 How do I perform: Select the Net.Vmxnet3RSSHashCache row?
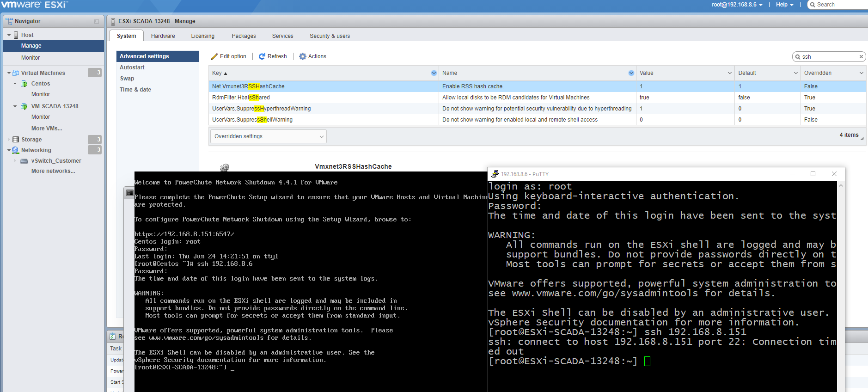[537, 86]
